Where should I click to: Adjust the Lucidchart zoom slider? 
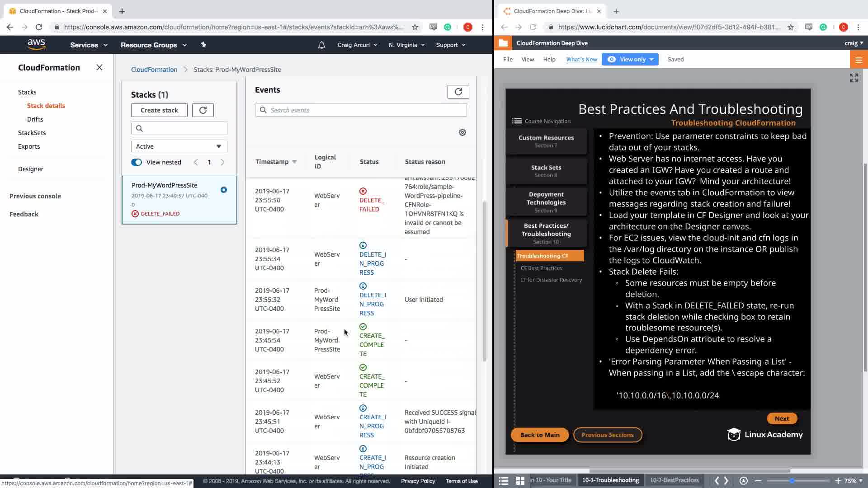tap(792, 481)
